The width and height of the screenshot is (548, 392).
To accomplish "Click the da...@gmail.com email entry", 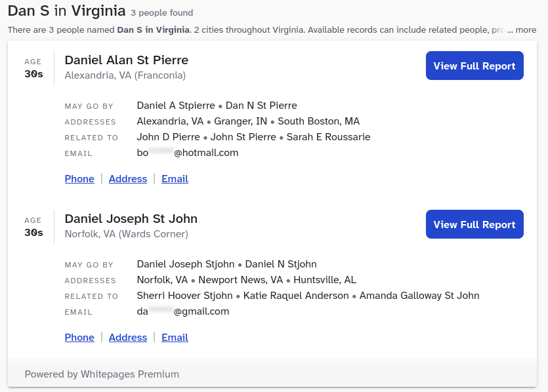I will pyautogui.click(x=182, y=311).
